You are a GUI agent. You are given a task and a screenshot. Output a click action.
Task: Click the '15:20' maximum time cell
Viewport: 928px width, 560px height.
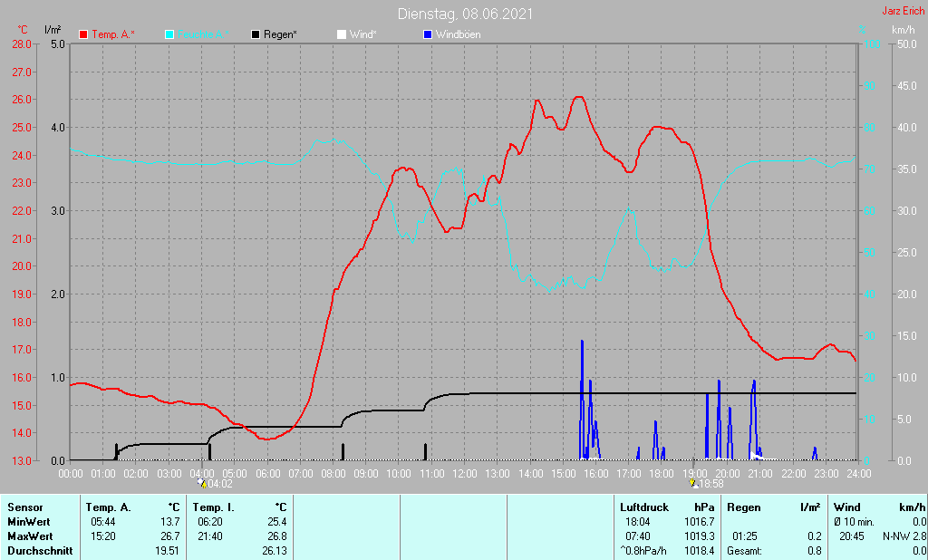103,536
